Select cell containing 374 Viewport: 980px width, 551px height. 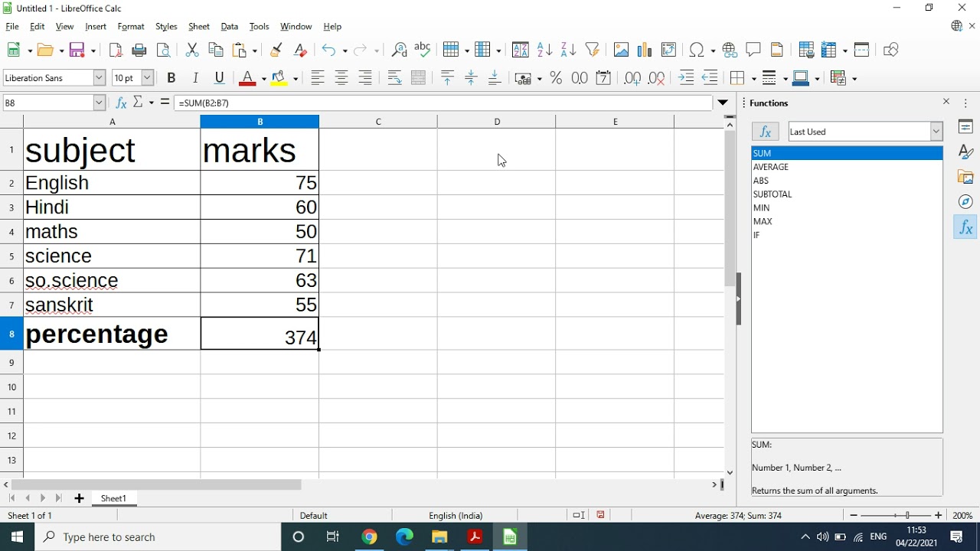pyautogui.click(x=260, y=334)
